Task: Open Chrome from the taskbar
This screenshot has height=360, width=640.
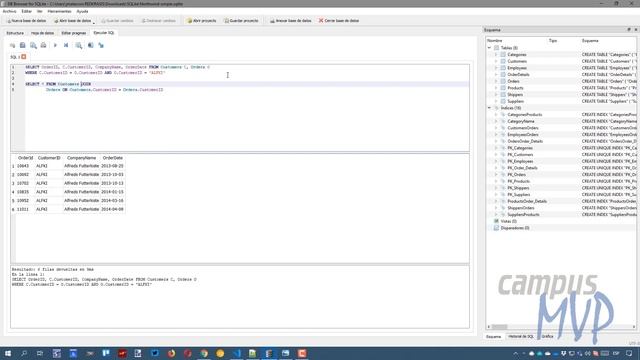Action: [204, 353]
